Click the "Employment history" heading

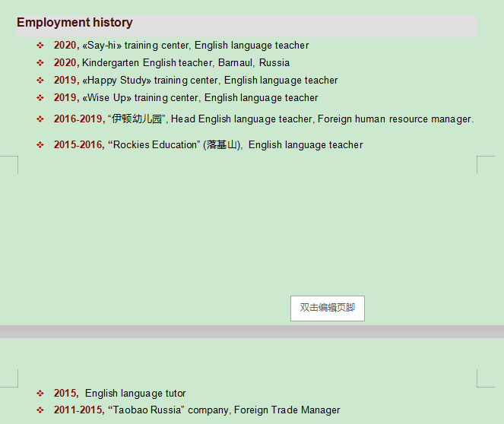click(x=74, y=23)
